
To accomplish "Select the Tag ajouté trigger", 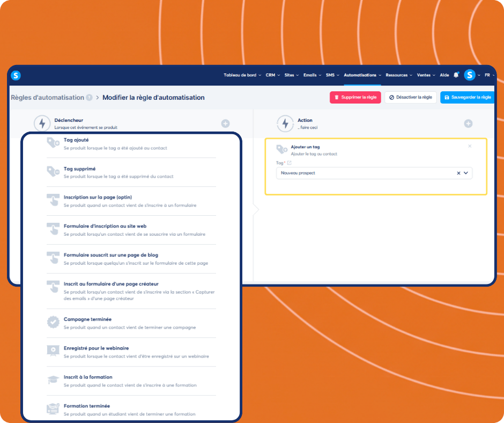I will click(x=131, y=143).
